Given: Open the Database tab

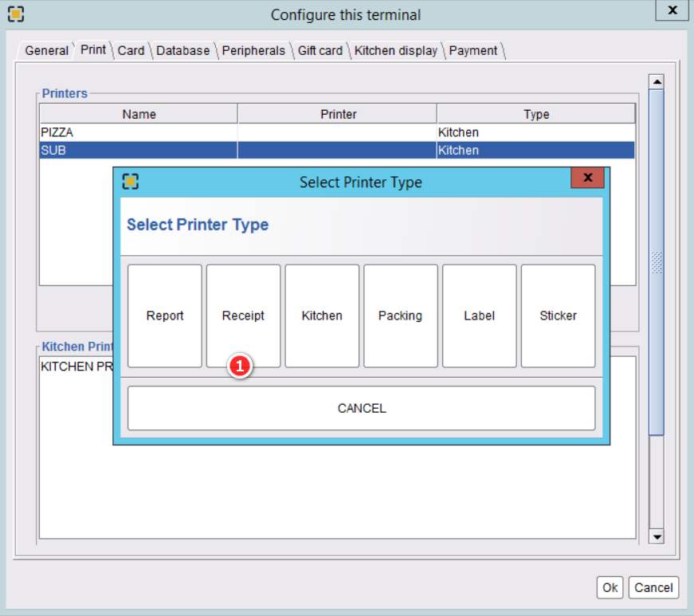Looking at the screenshot, I should [x=182, y=50].
